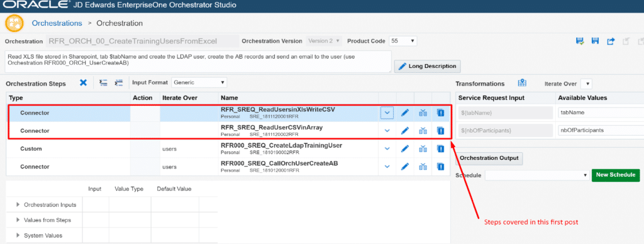The image size is (644, 244).
Task: Go to the Orchestrations breadcrumb link
Action: tap(57, 23)
